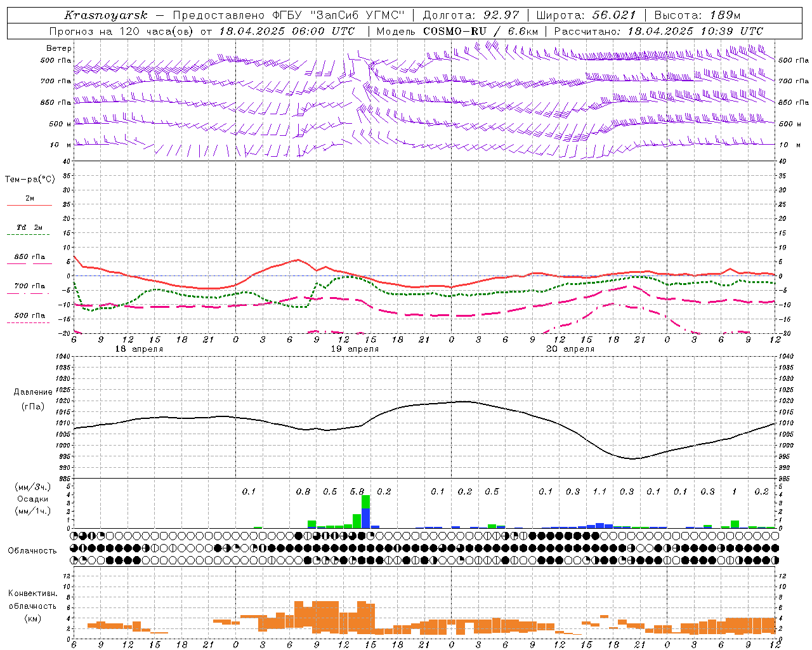The width and height of the screenshot is (812, 650).
Task: Click the 'Осадки' precipitation label
Action: 33,499
